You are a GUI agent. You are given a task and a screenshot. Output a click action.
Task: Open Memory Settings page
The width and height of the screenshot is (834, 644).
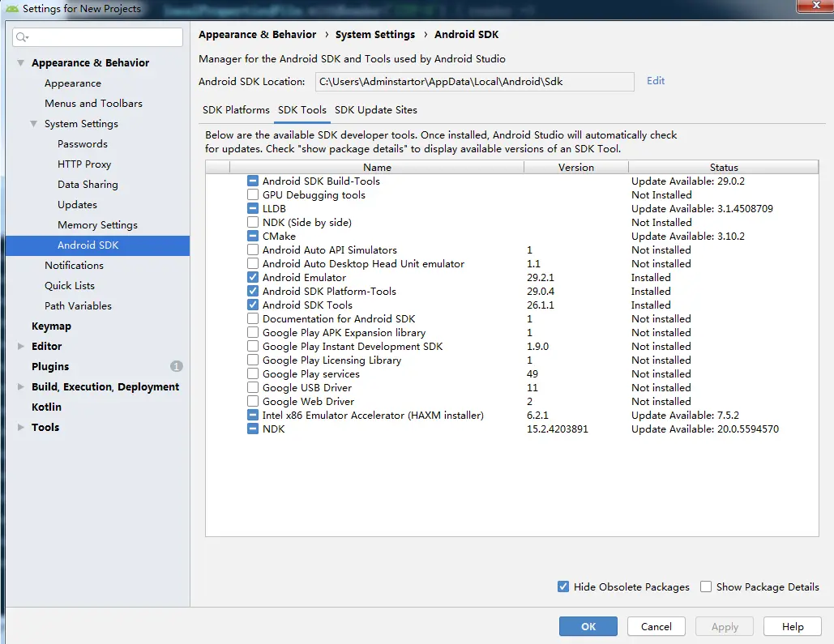[97, 225]
